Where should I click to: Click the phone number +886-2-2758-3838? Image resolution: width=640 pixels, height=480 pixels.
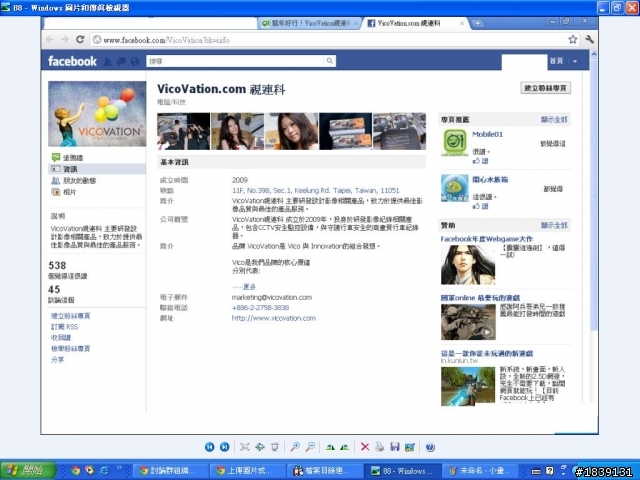pos(260,308)
